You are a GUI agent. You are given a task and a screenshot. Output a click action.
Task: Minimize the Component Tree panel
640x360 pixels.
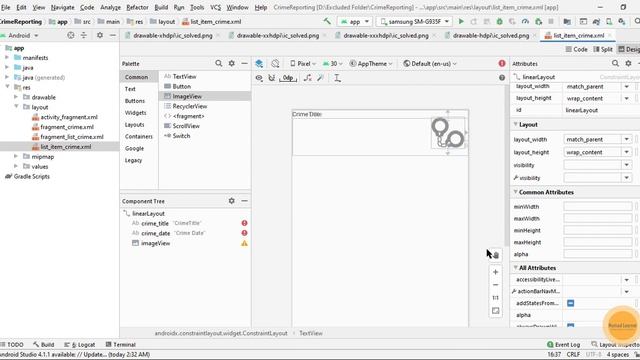click(x=244, y=201)
